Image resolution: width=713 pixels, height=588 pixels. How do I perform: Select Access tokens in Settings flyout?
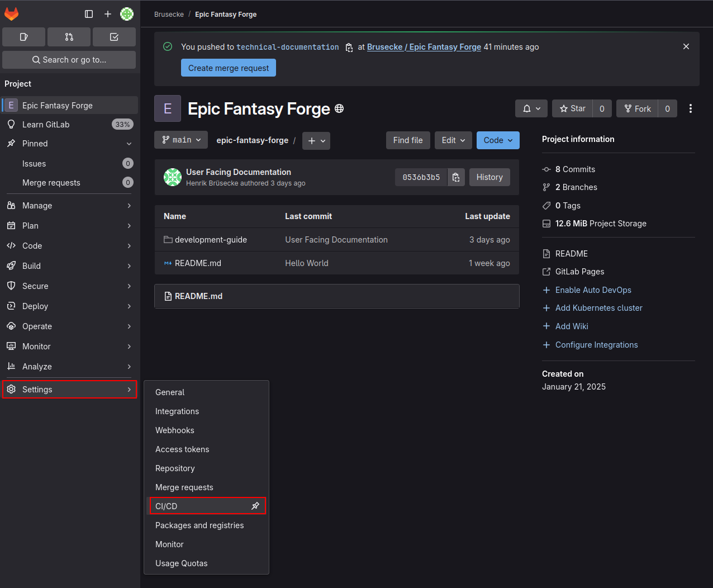click(206, 449)
